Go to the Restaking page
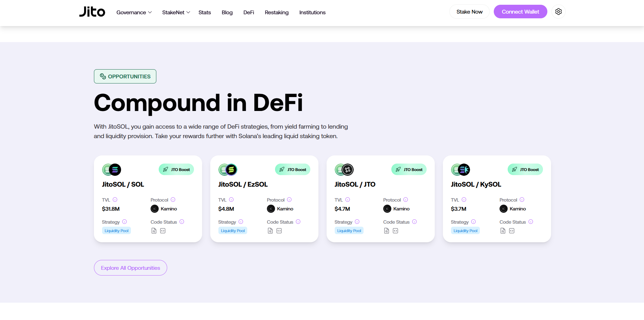644x320 pixels. click(276, 12)
